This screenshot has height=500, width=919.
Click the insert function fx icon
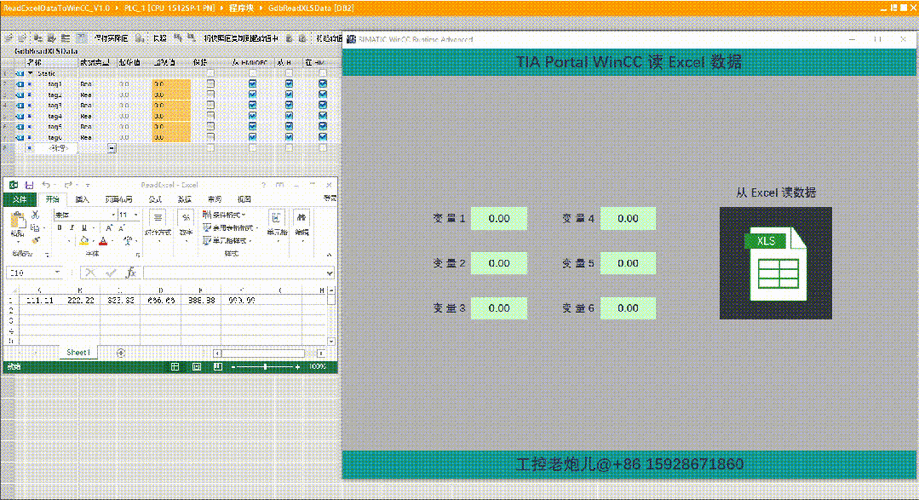coord(130,273)
